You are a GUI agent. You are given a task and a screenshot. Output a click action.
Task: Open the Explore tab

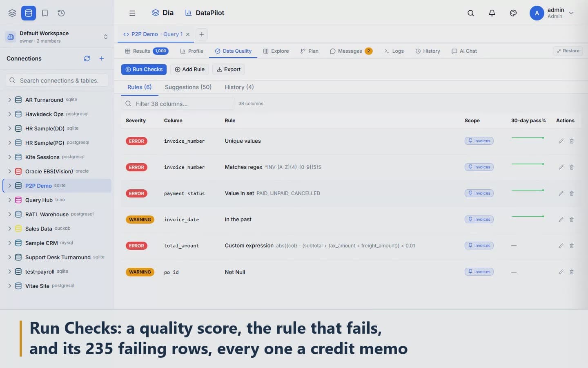point(276,51)
